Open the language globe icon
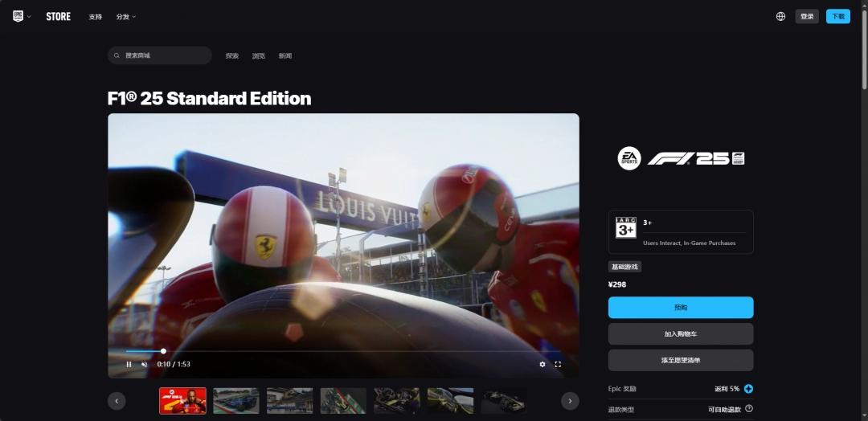This screenshot has height=421, width=868. coord(780,16)
